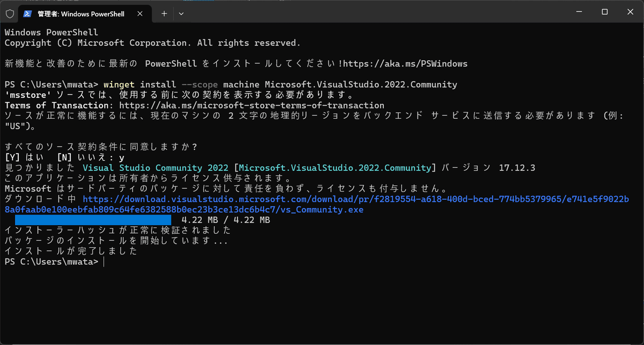Click the blue download progress bar

[x=93, y=220]
